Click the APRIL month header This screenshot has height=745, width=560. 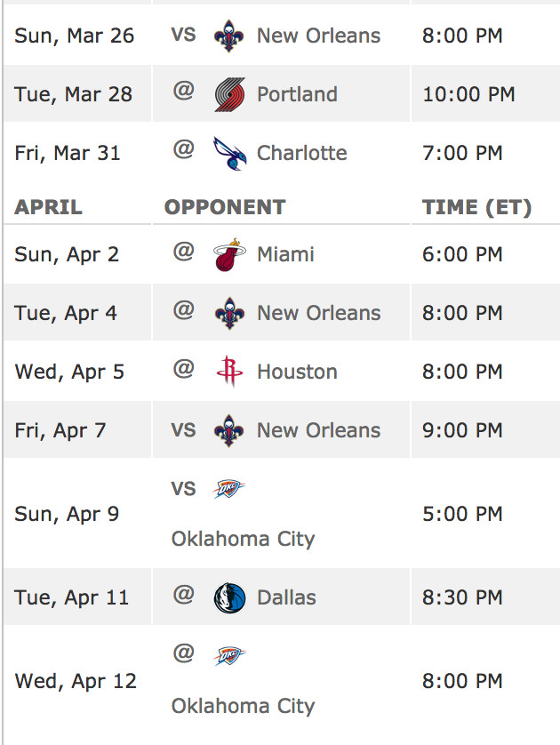pos(49,207)
